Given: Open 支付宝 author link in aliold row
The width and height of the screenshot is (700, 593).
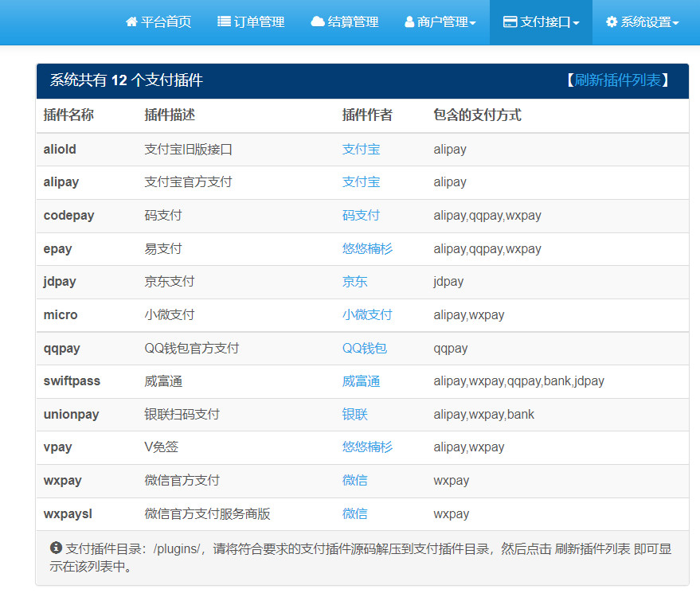Looking at the screenshot, I should 362,149.
